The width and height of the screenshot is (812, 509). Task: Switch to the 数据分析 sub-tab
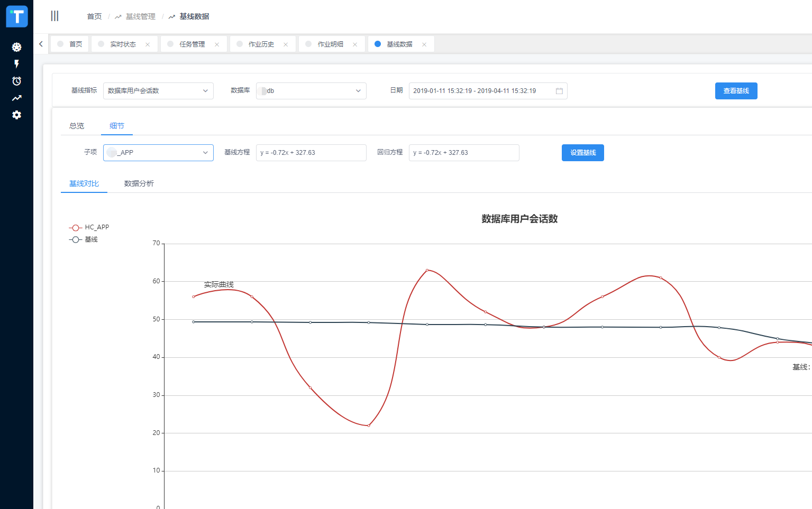(x=139, y=183)
